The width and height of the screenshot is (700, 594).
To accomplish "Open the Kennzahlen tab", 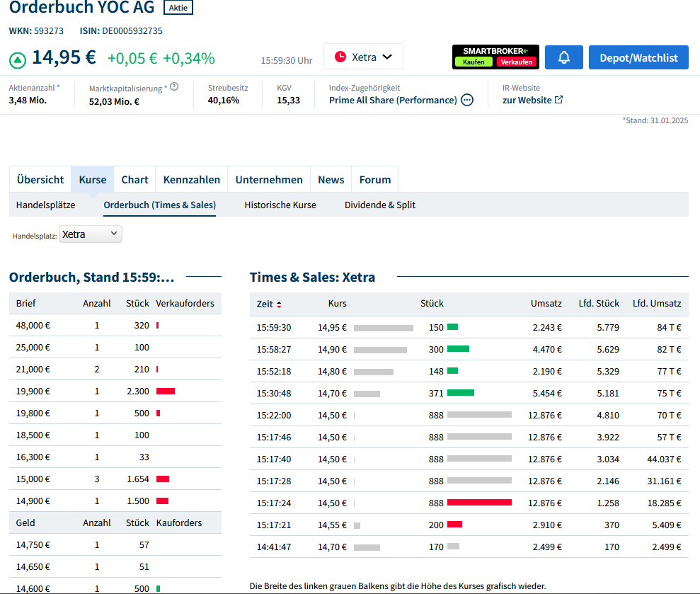I will click(192, 180).
